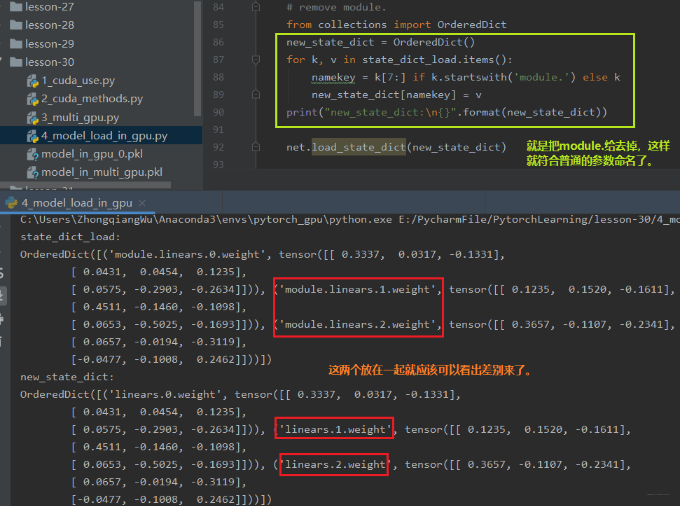
Task: Click the 'namekey' variable on line 88
Action: pos(333,78)
